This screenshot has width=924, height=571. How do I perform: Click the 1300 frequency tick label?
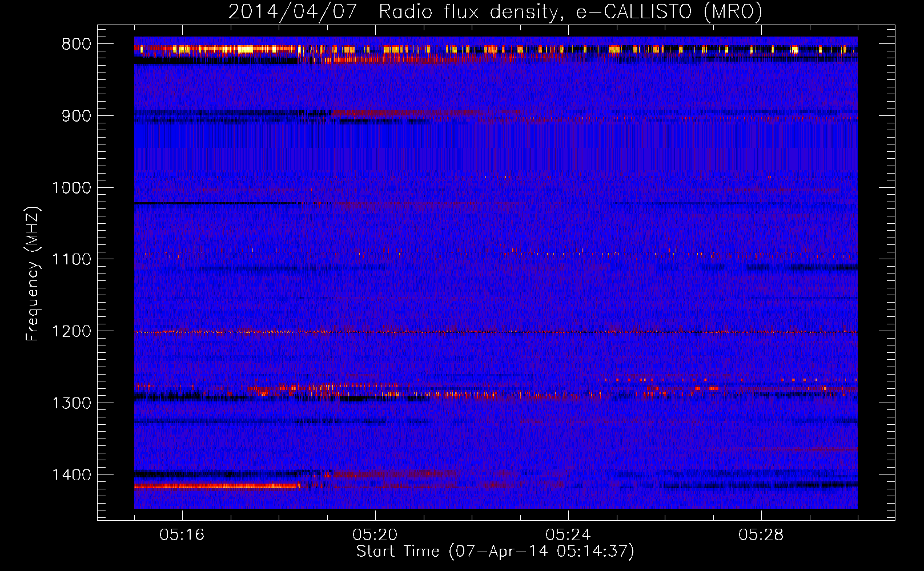coord(71,403)
